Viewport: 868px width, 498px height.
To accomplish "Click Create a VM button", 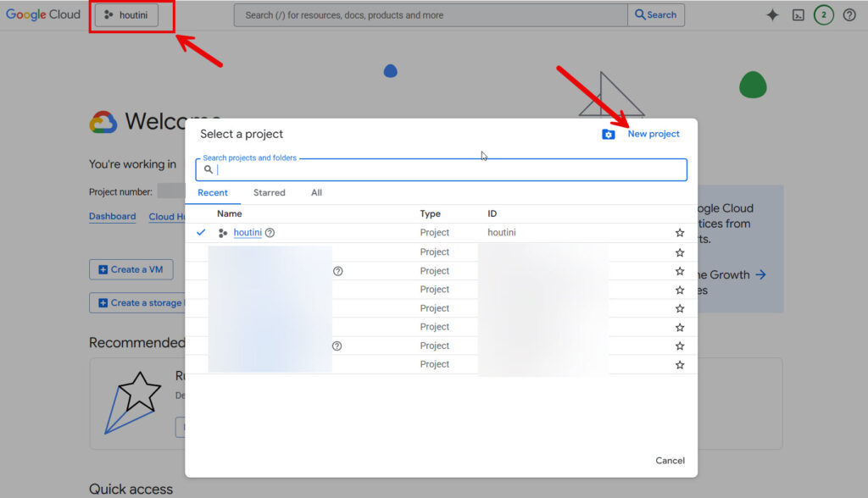I will click(x=131, y=269).
